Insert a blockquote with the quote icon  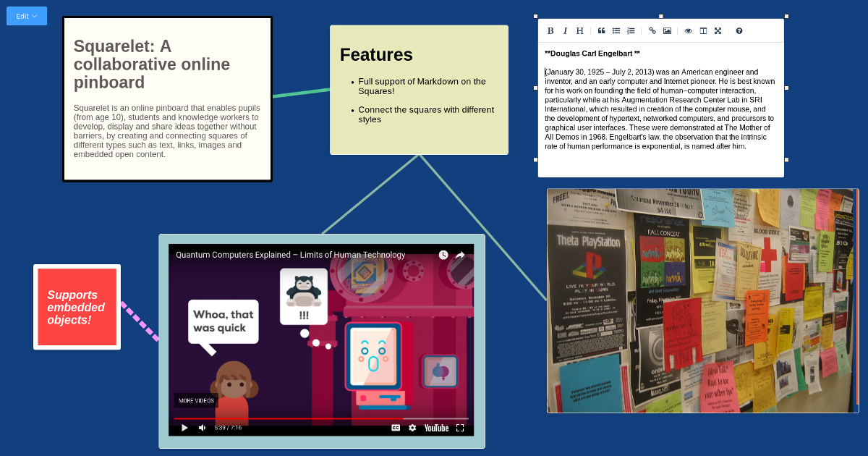pos(601,31)
